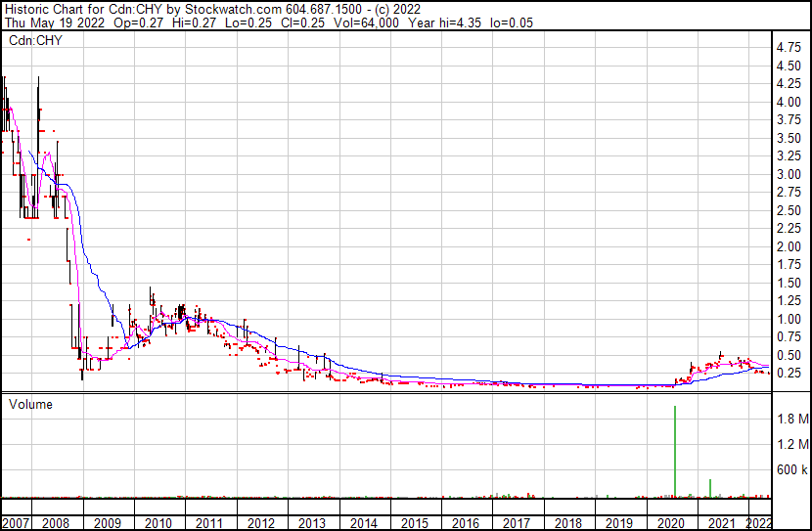The image size is (812, 531).
Task: Click the Cdn:CHY symbol label in chart
Action: 33,41
